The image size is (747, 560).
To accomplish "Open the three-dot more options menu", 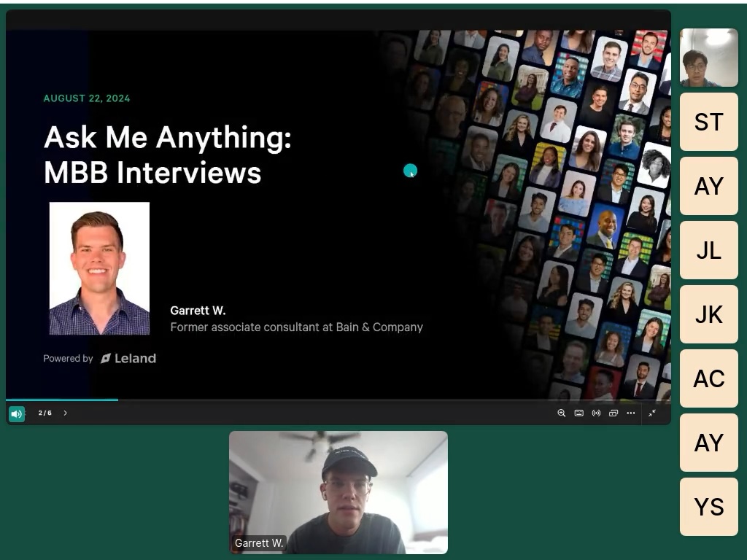I will [x=631, y=413].
